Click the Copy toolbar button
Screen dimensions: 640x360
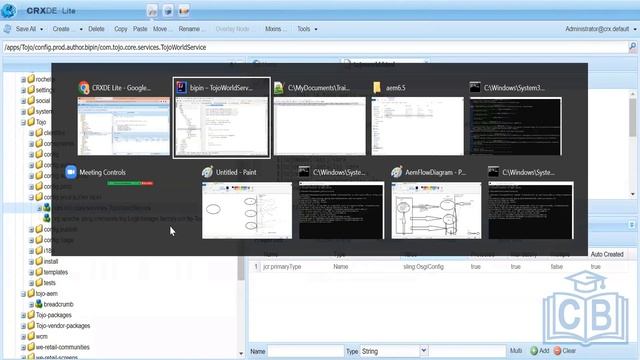(x=120, y=29)
